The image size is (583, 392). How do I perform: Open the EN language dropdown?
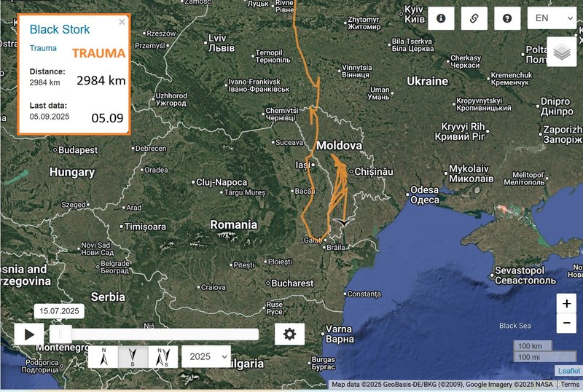pos(552,18)
